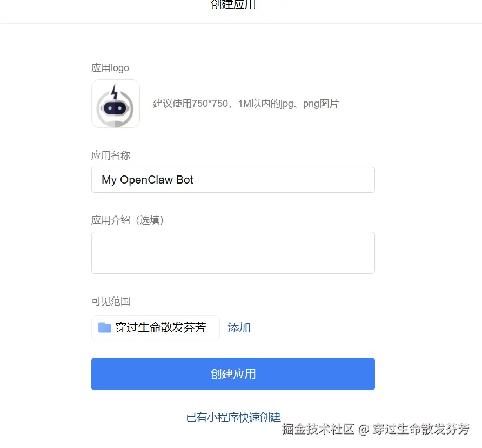Click the 应用名称 label
This screenshot has width=482, height=448.
(x=111, y=155)
